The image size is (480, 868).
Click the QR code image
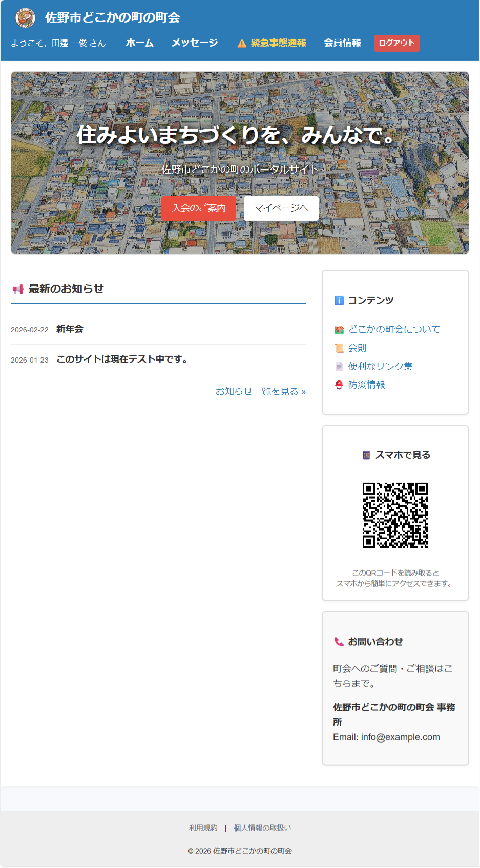pos(395,516)
